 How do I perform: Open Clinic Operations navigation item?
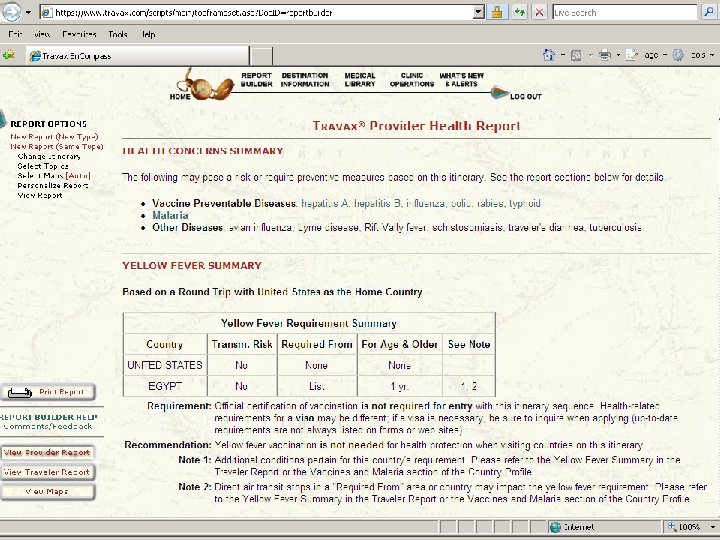[x=412, y=79]
